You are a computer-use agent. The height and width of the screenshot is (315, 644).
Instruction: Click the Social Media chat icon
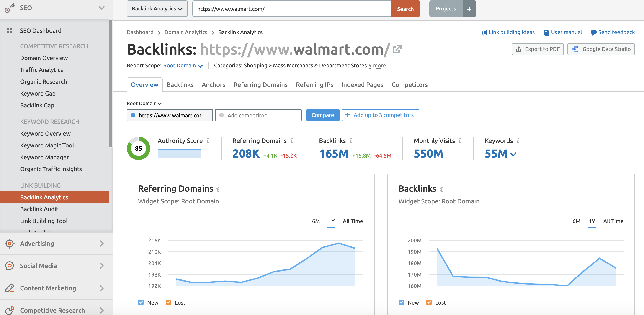[10, 266]
